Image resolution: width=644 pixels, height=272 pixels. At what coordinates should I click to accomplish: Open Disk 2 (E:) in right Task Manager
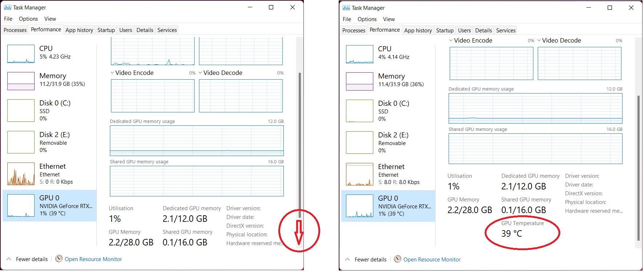(388, 142)
